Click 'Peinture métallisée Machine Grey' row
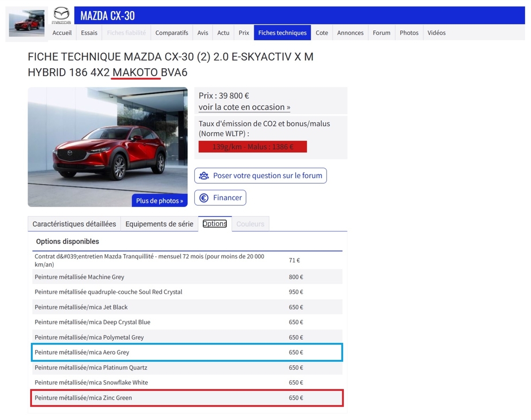 point(187,277)
